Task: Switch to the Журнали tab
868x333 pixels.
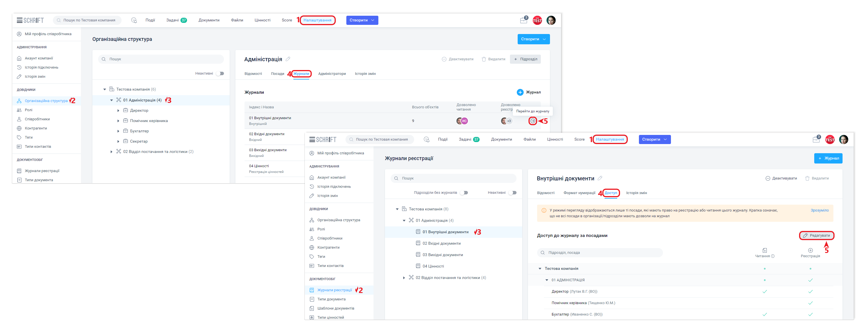Action: [301, 74]
